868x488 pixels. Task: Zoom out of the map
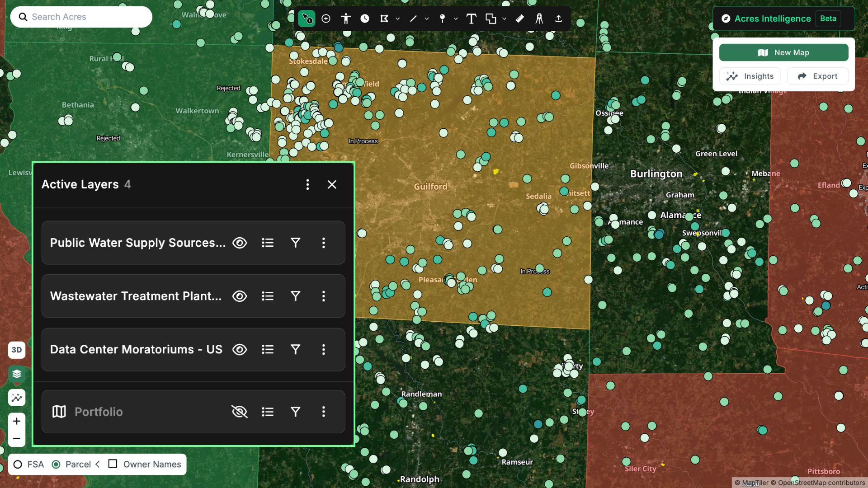pyautogui.click(x=17, y=439)
